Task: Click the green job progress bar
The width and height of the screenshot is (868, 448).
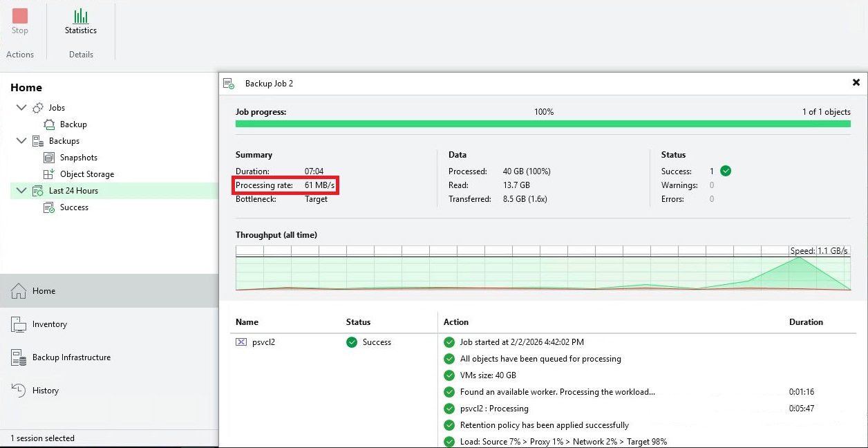Action: pos(542,124)
